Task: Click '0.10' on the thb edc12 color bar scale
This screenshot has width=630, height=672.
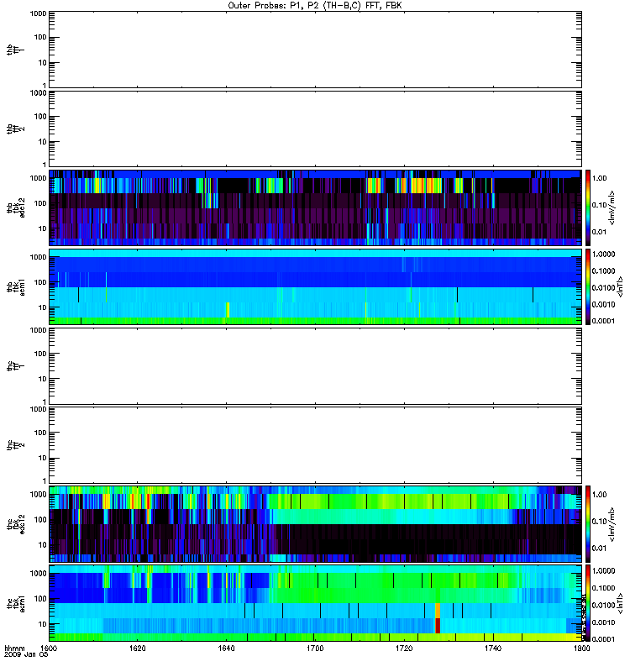Action: tap(599, 205)
